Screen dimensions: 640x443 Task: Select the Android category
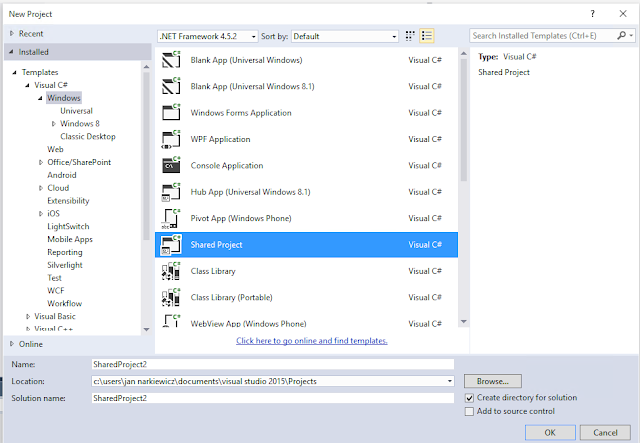(62, 175)
